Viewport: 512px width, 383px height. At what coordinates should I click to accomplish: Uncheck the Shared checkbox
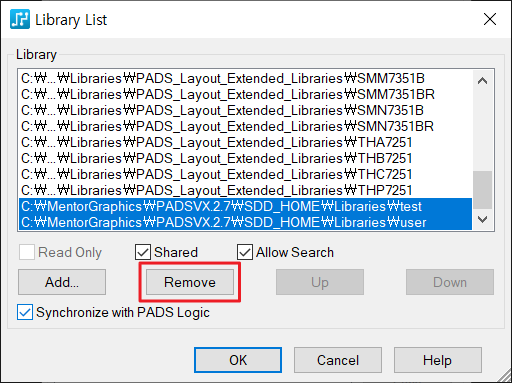[x=143, y=252]
